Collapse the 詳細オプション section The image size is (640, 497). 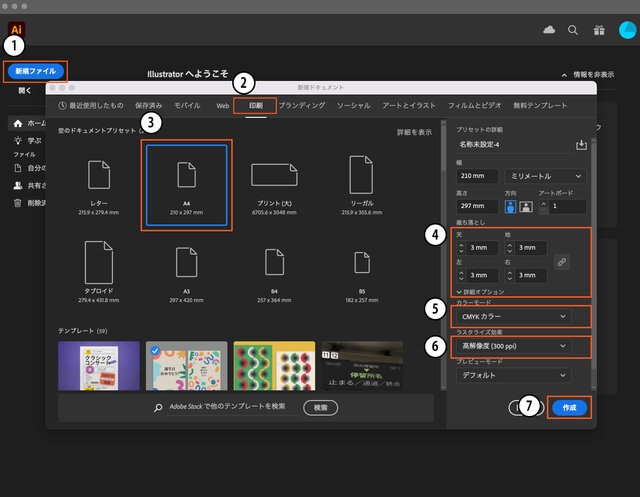pos(480,292)
